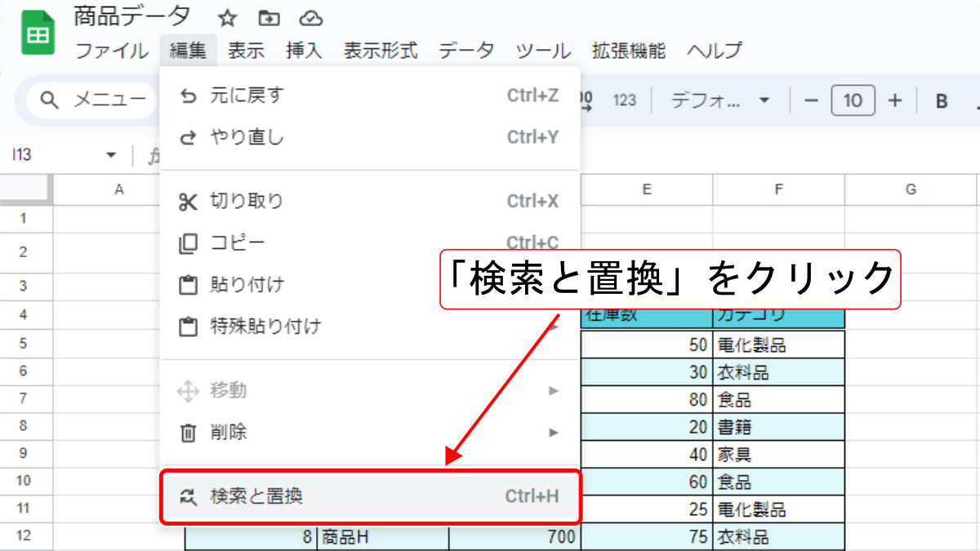
Task: Click the move-to-folder icon
Action: click(269, 18)
